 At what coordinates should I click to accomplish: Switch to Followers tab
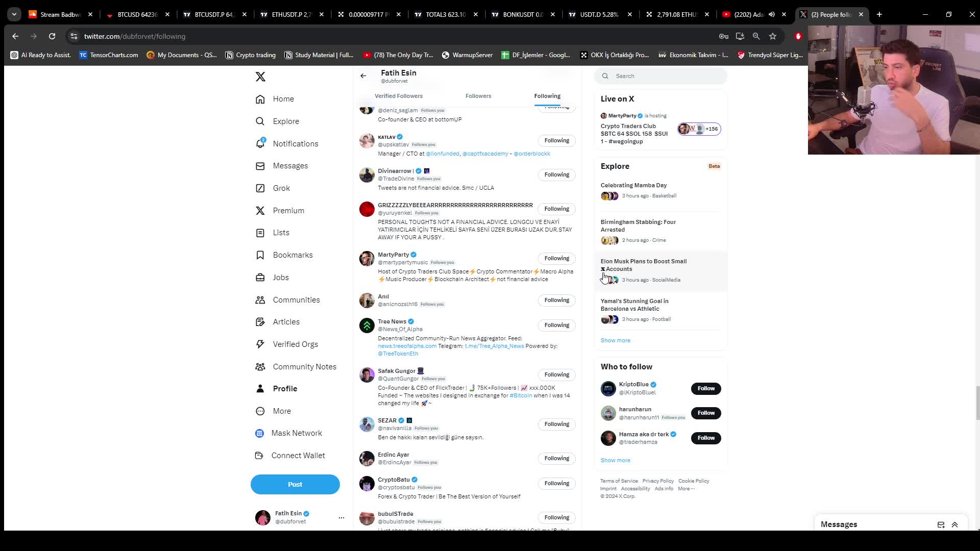[x=478, y=96]
